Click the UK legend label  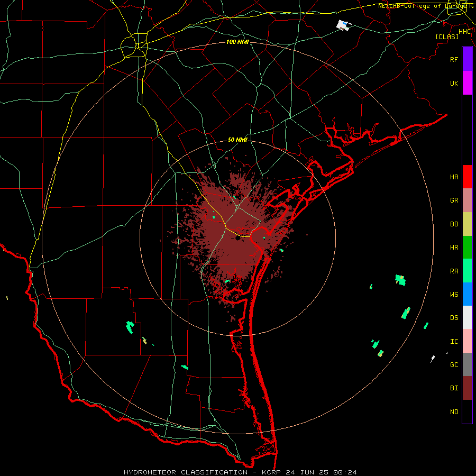[454, 84]
